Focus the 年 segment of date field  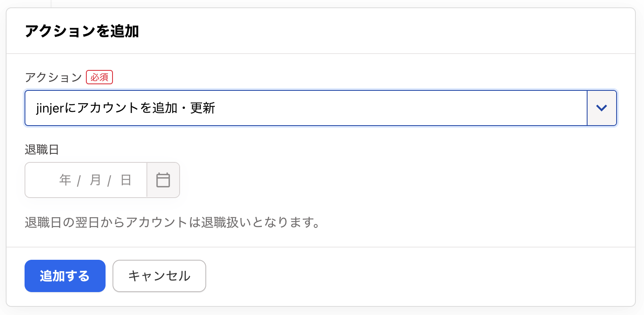65,180
